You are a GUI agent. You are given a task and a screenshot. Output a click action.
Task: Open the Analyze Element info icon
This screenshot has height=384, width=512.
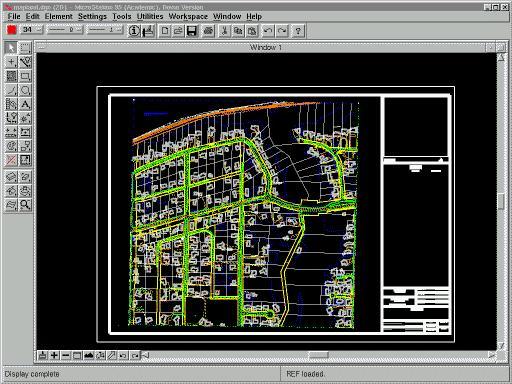point(134,31)
